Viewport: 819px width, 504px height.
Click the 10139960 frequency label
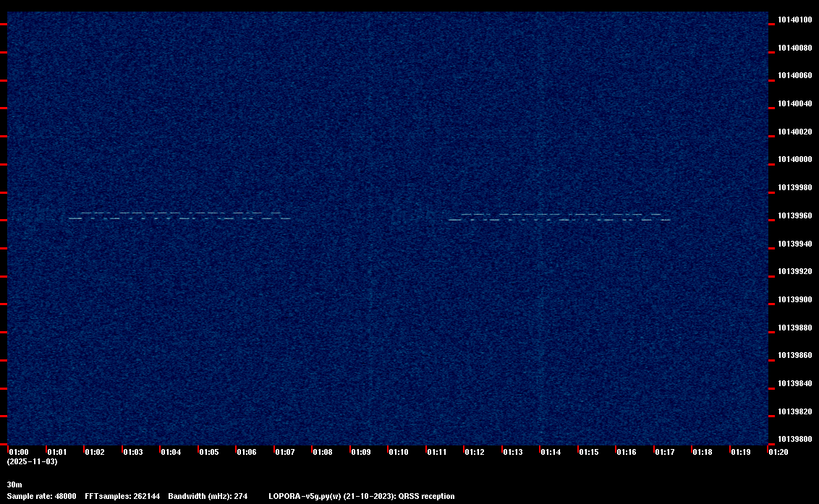tap(795, 215)
